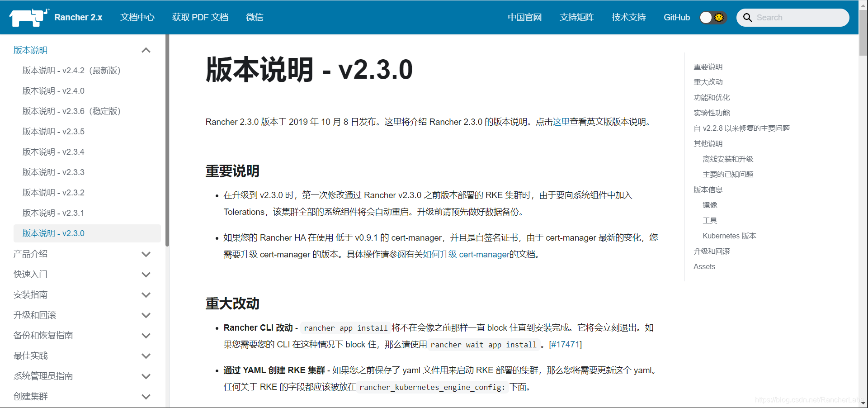Image resolution: width=868 pixels, height=408 pixels.
Task: Jump to 实验性功能 in page outline
Action: coord(712,113)
